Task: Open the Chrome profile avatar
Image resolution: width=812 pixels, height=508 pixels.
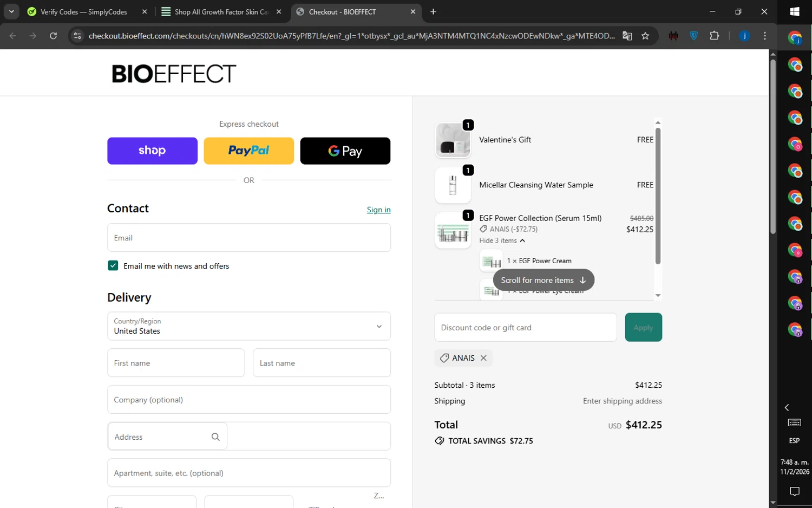Action: click(744, 36)
